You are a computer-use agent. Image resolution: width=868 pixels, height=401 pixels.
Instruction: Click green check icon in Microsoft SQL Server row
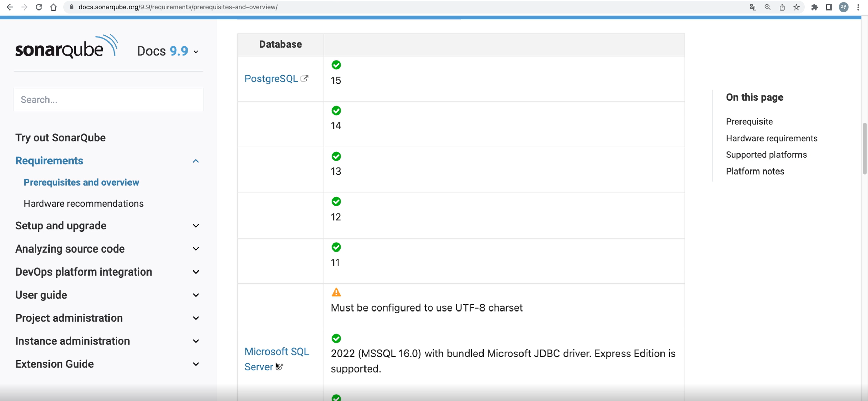pos(336,338)
